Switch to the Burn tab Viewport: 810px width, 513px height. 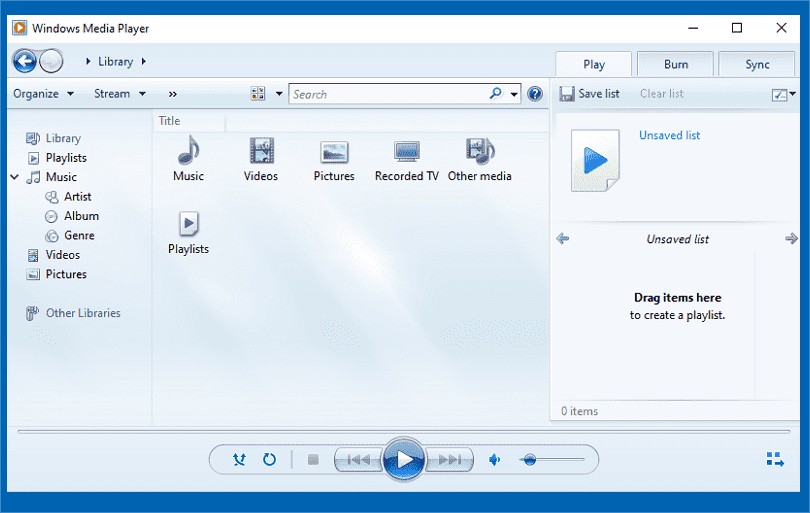click(x=676, y=64)
